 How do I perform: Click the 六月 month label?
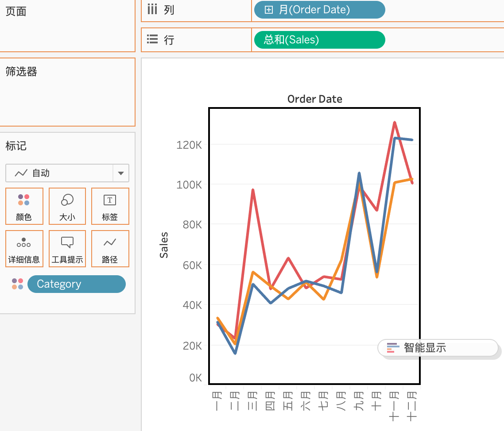[306, 401]
